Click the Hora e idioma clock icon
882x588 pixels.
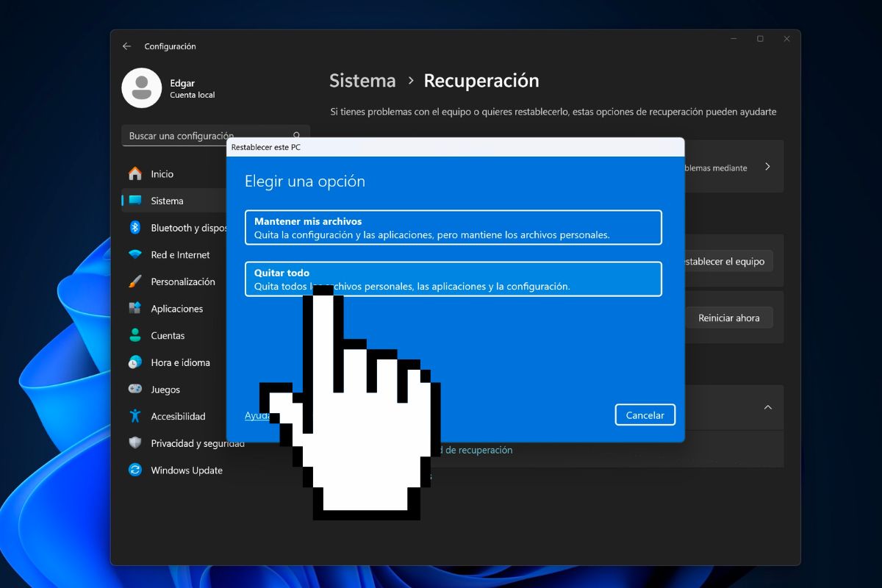135,362
